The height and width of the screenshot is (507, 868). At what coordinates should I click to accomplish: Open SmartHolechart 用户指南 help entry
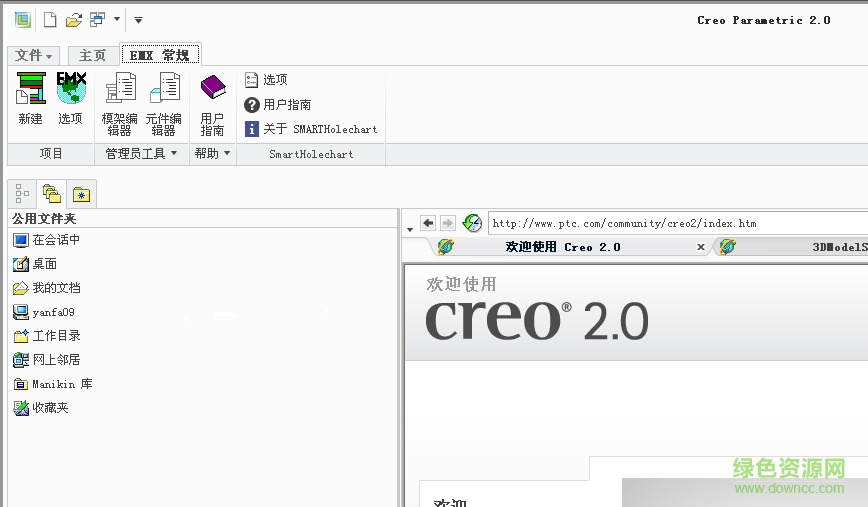[277, 105]
